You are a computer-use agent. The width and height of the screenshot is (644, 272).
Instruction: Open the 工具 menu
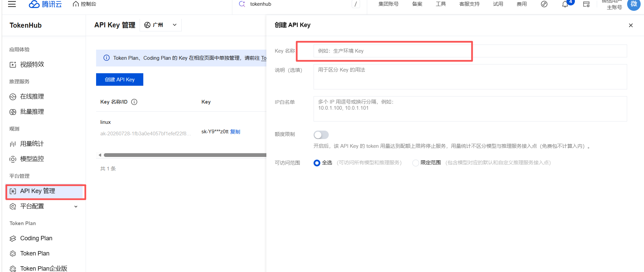[x=441, y=4]
